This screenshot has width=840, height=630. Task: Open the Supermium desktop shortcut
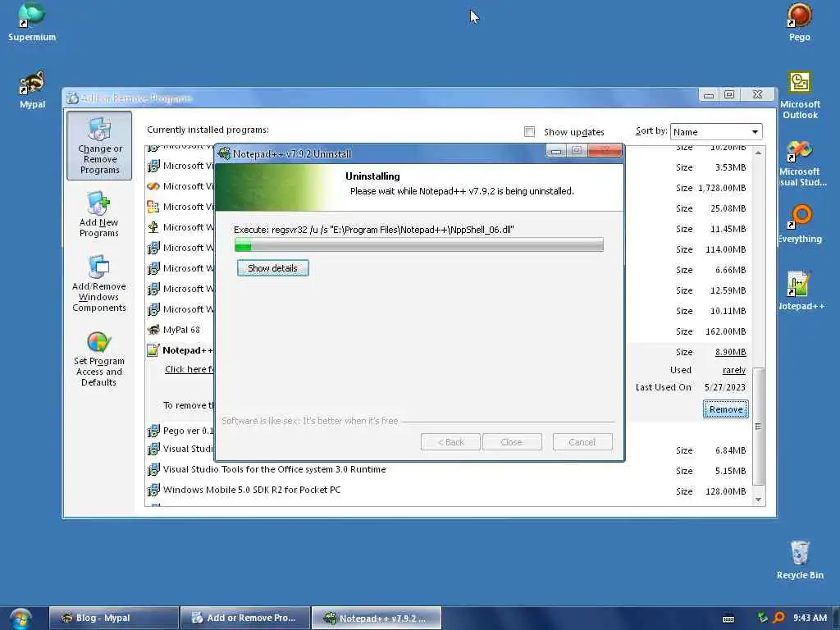(32, 21)
